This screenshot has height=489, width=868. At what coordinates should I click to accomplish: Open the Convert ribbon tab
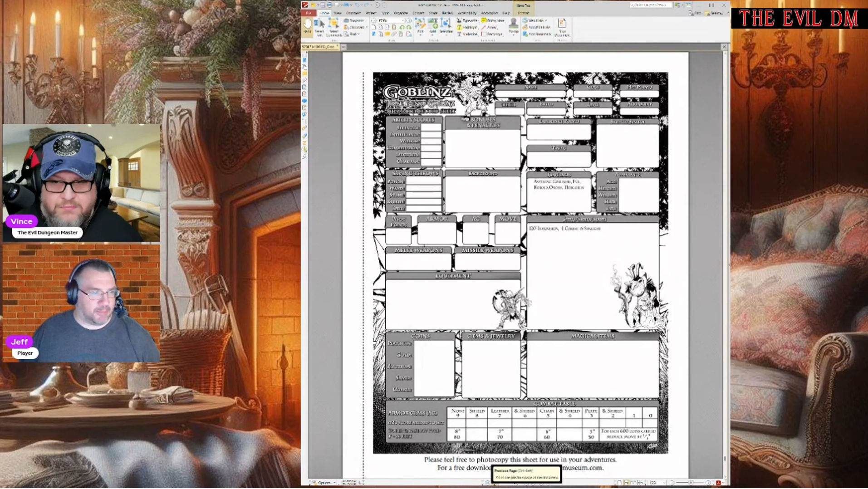point(418,13)
